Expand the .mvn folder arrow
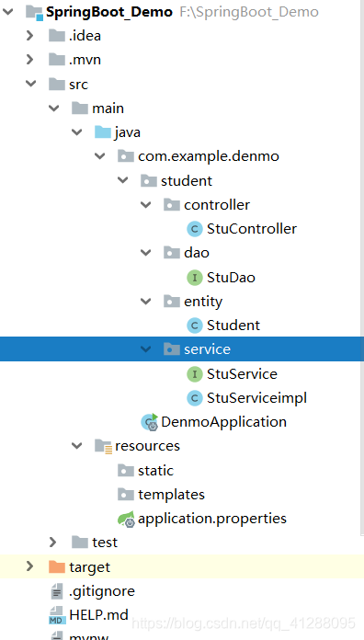 point(29,60)
